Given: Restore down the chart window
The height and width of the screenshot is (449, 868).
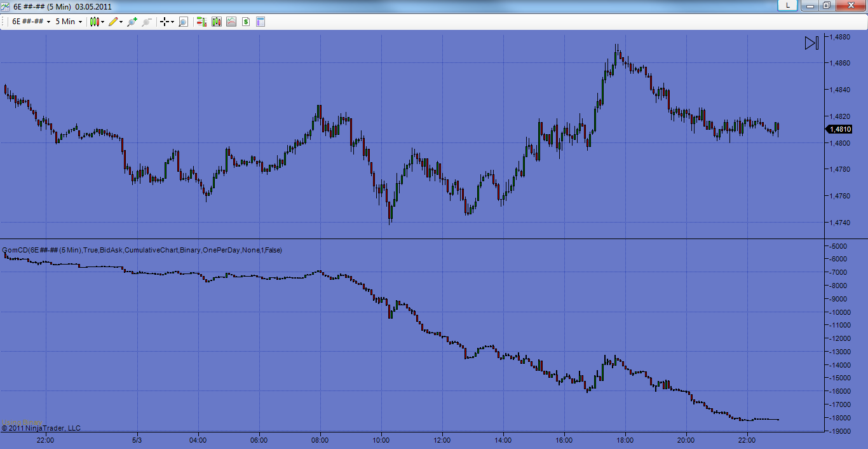Looking at the screenshot, I should [826, 5].
